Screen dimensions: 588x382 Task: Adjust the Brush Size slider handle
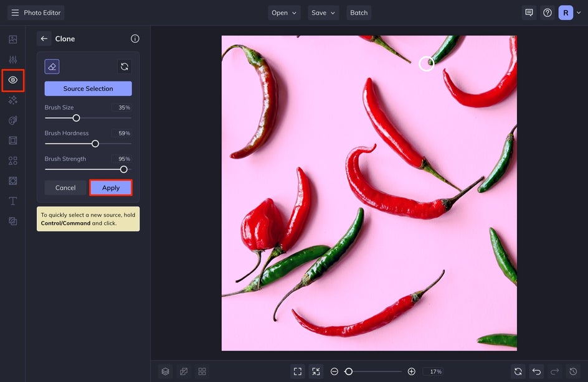[76, 118]
